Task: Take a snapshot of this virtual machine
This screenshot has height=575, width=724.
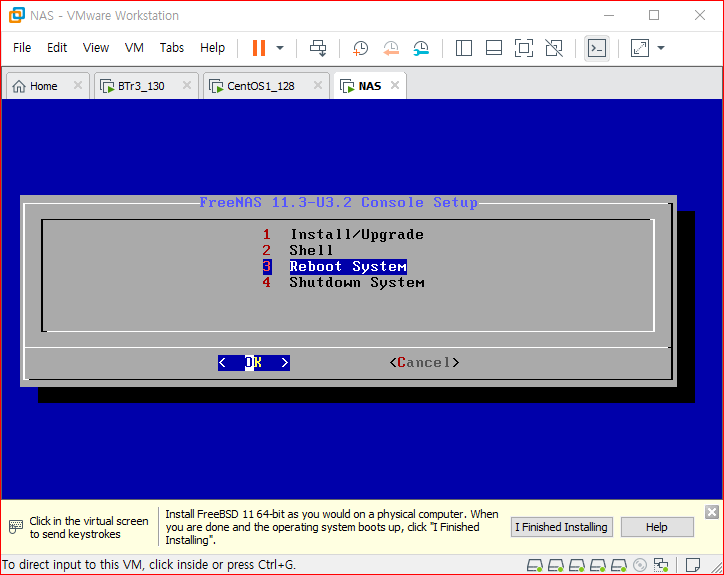Action: [360, 48]
